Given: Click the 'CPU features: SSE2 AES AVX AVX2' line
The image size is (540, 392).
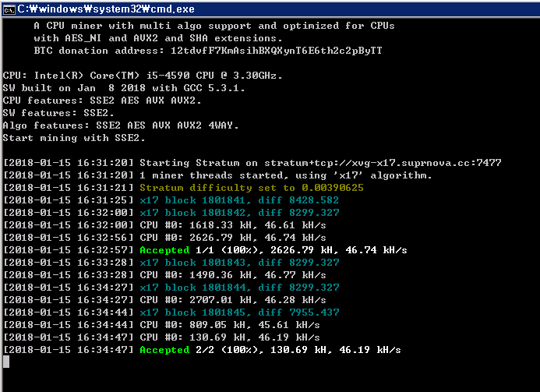Looking at the screenshot, I should 102,101.
